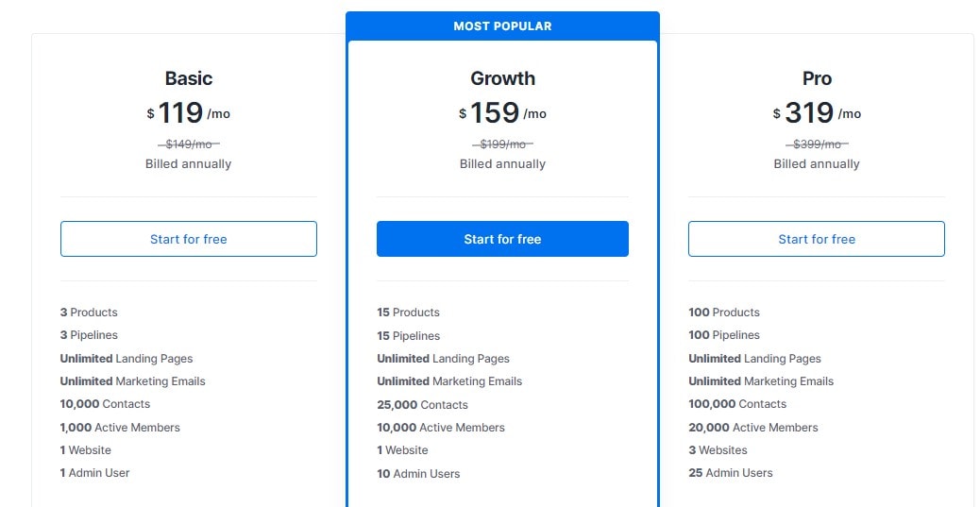Viewport: 980px width, 507px height.
Task: Choose Start for free on Pro plan
Action: tap(817, 239)
